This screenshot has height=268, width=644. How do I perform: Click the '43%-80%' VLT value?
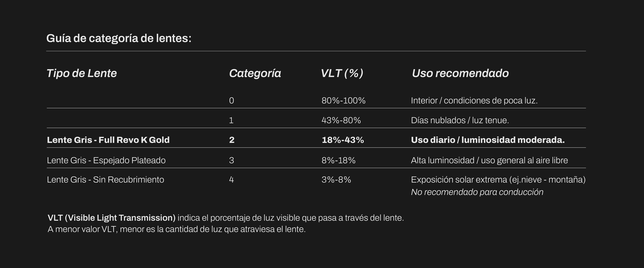coord(341,120)
